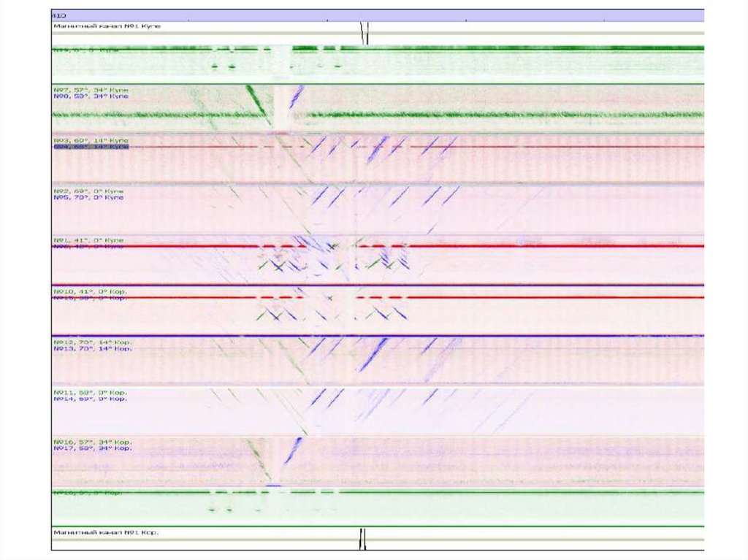This screenshot has width=748, height=560.
Task: Click the spike marker in bottom magnetic channel
Action: (363, 539)
